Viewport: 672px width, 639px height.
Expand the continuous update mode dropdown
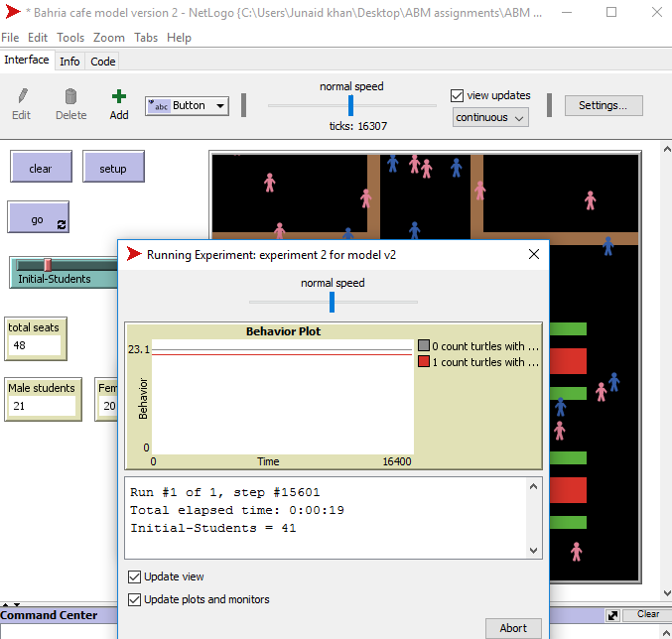coord(490,117)
